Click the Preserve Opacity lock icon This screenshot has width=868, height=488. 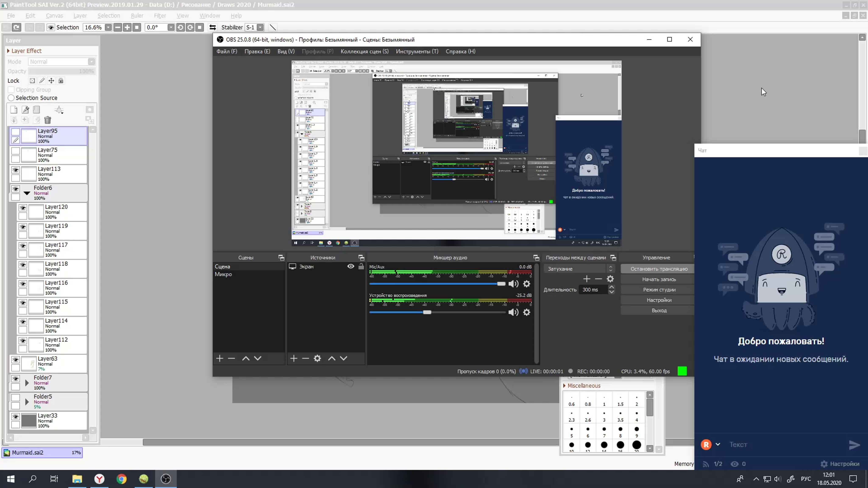coord(32,80)
